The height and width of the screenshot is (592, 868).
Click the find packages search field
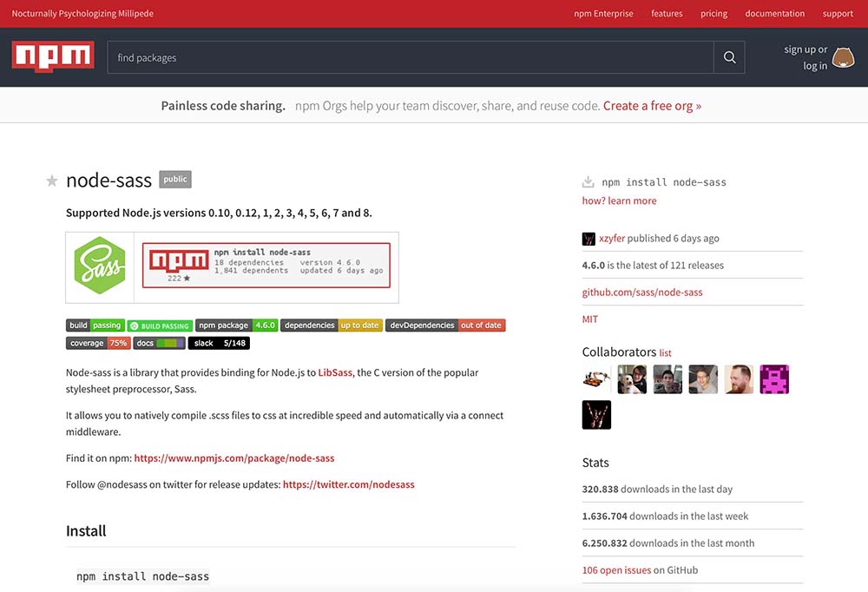point(411,57)
